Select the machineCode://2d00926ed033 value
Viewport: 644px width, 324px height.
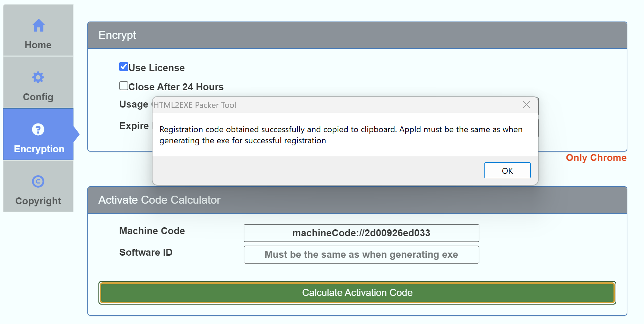click(361, 233)
